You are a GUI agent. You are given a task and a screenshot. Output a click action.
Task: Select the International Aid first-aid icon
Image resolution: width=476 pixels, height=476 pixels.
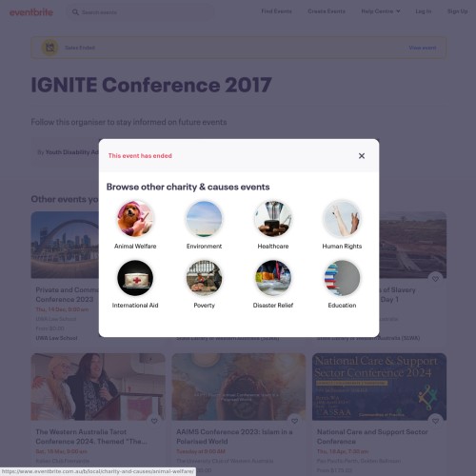[x=135, y=278]
